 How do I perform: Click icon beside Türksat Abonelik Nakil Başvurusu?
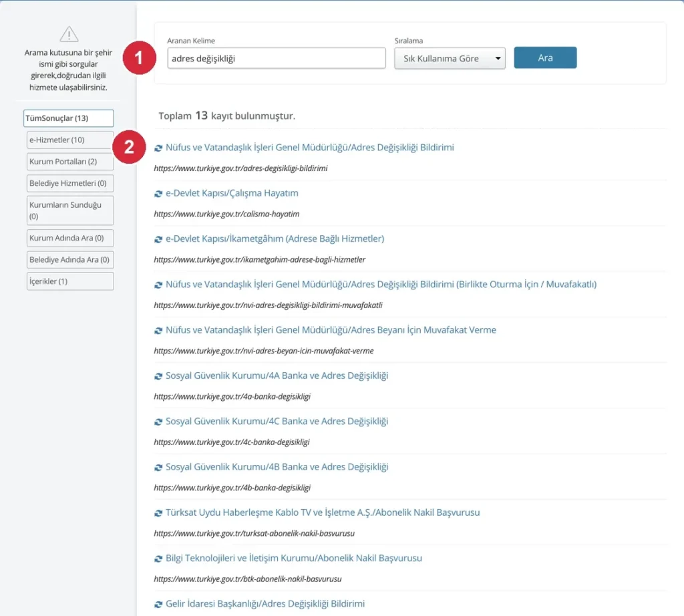[158, 514]
